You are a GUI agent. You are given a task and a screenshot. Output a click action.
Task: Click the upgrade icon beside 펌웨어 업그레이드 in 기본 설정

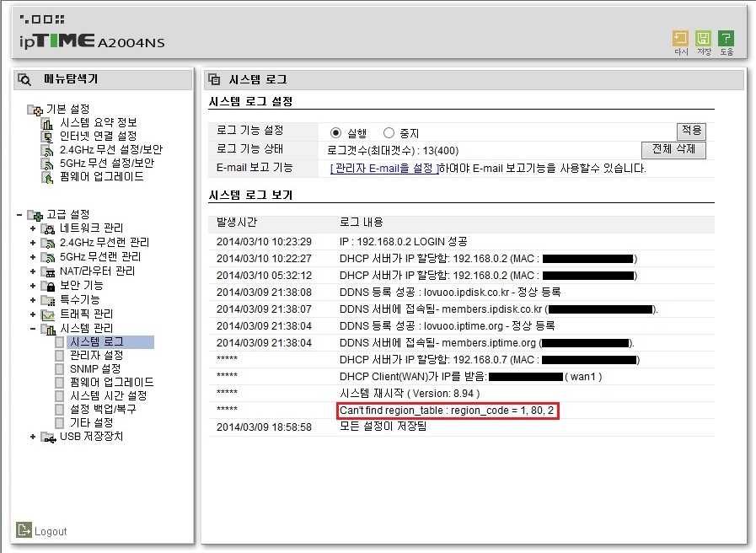(47, 177)
